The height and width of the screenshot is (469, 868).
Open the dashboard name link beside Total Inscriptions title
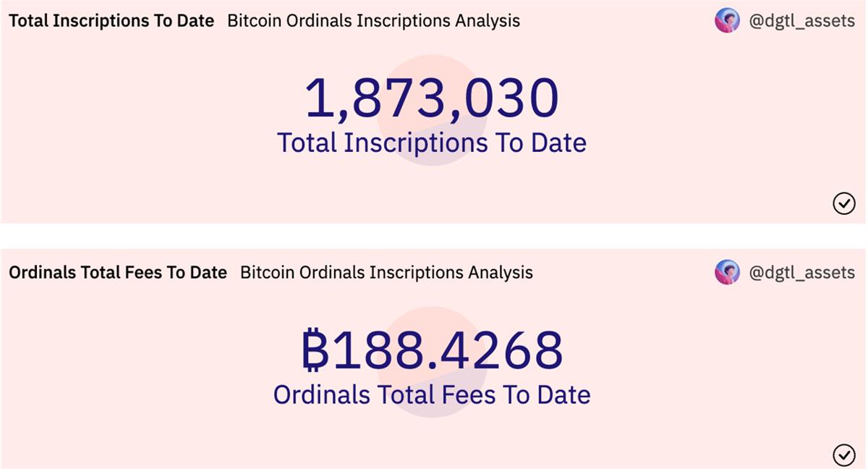pyautogui.click(x=373, y=21)
